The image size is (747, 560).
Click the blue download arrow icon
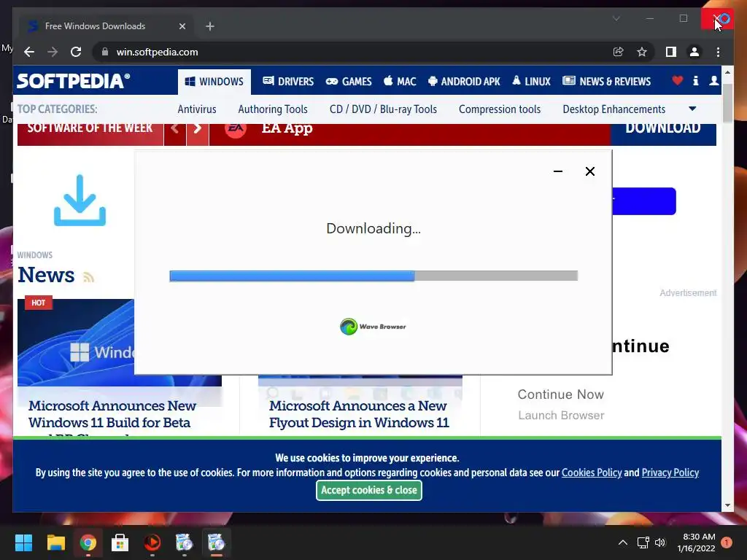[x=80, y=200]
